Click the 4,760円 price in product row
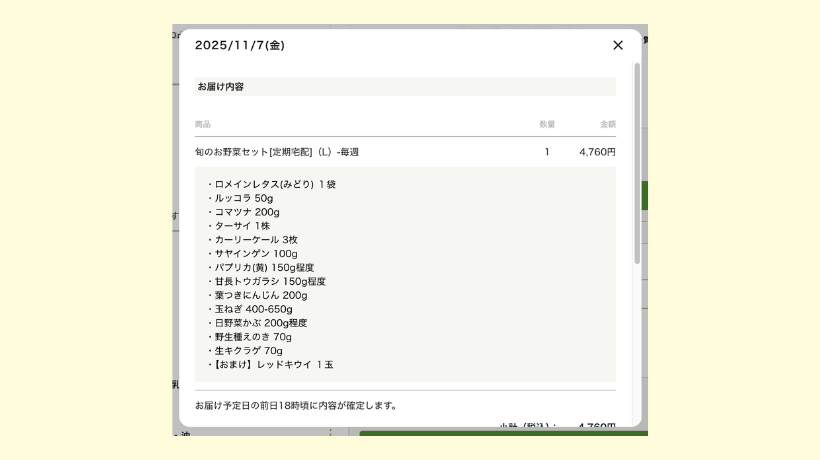This screenshot has height=460, width=820. 597,152
